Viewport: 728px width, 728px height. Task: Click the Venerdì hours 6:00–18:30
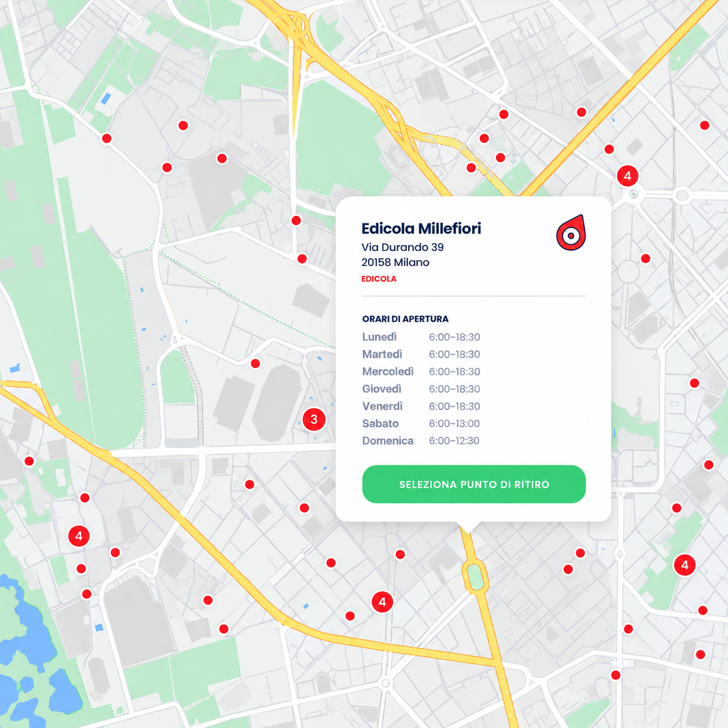tap(455, 406)
